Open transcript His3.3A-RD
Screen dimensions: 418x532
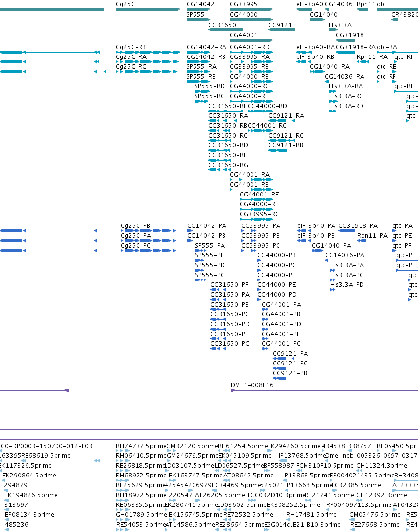coord(346,106)
